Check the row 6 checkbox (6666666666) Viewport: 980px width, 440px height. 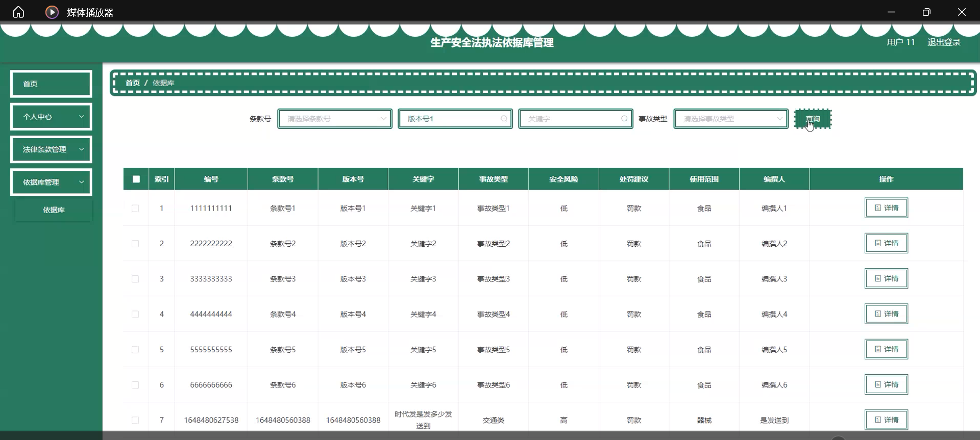point(135,385)
